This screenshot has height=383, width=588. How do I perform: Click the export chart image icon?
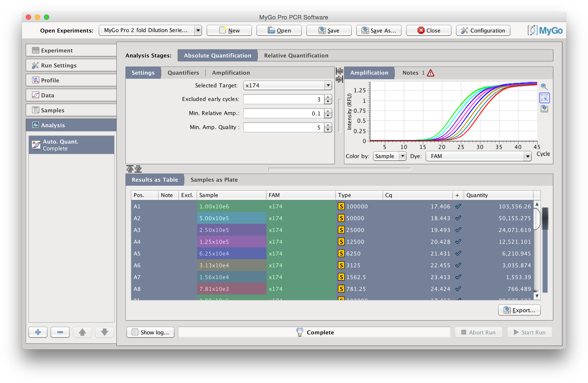pyautogui.click(x=544, y=109)
